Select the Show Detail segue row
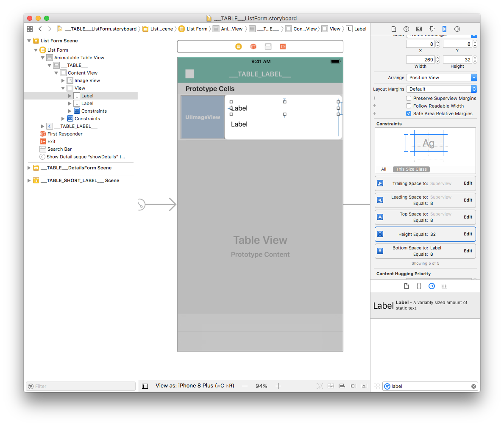 coord(82,157)
